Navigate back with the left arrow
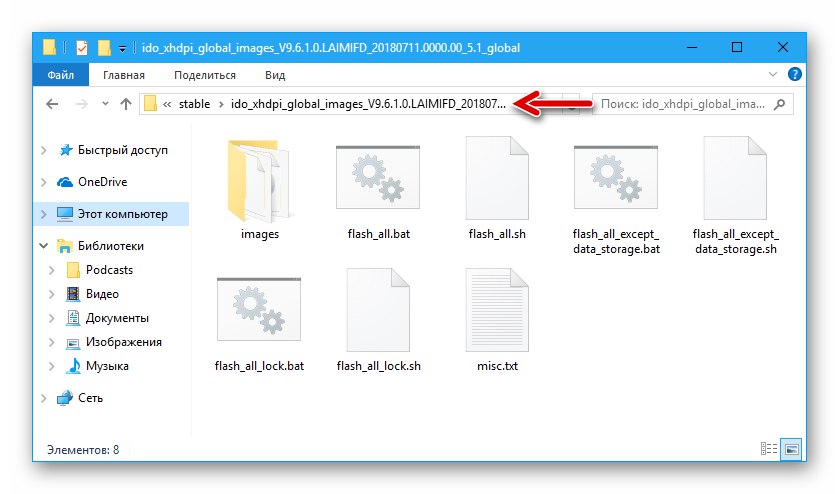839x494 pixels. [52, 104]
